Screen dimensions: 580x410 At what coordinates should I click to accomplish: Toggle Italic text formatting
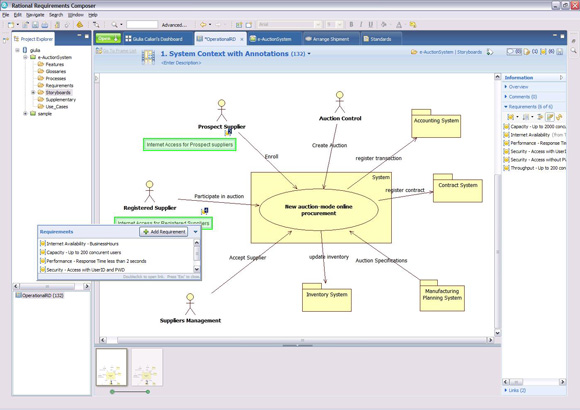click(361, 25)
